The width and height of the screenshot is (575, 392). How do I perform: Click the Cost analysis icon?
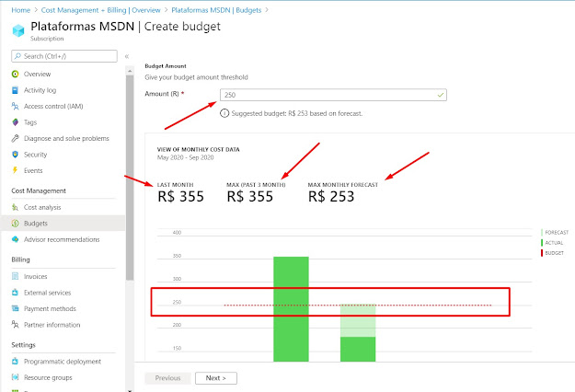pos(15,208)
